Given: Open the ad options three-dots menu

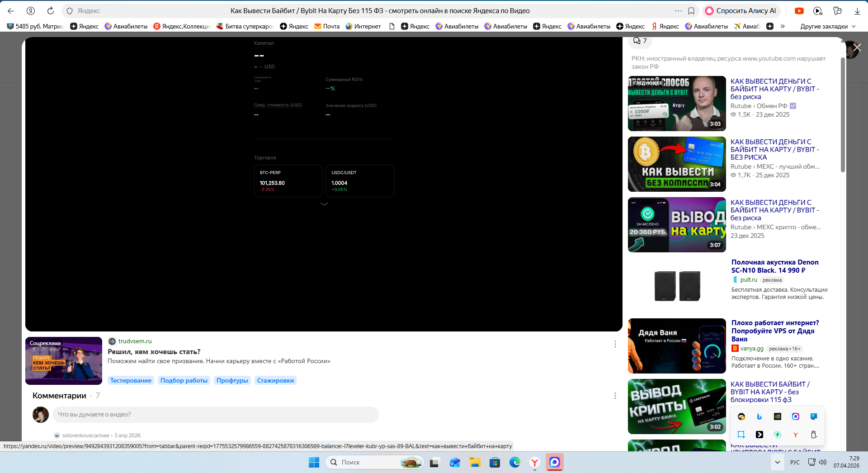Looking at the screenshot, I should click(615, 344).
